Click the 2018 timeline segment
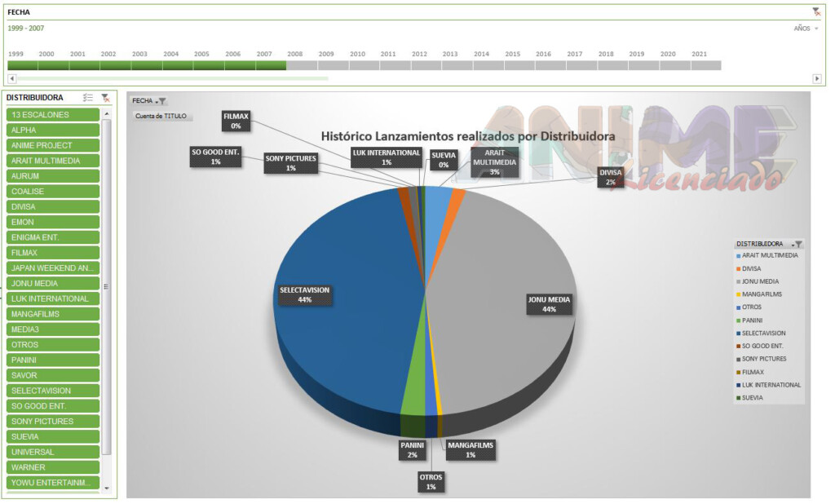Screen dimensions: 835x504 click(613, 65)
